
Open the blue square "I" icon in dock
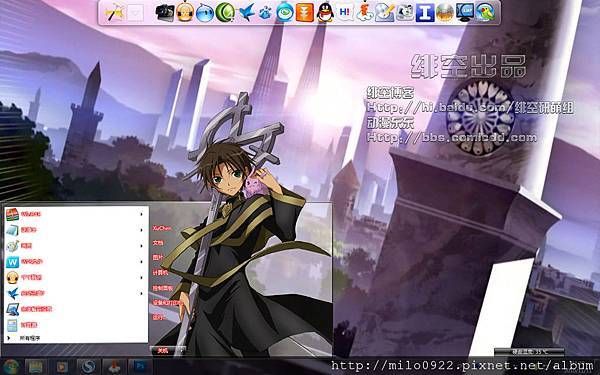tap(425, 12)
